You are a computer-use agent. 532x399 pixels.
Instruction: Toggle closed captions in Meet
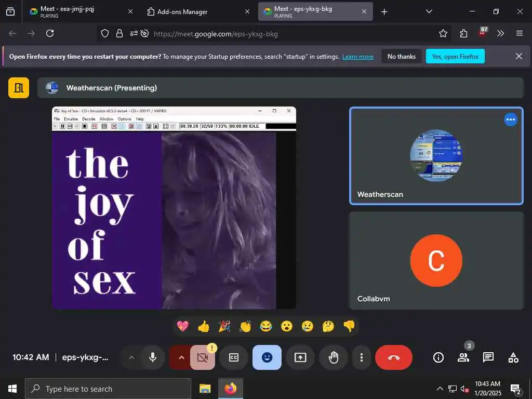coord(234,357)
